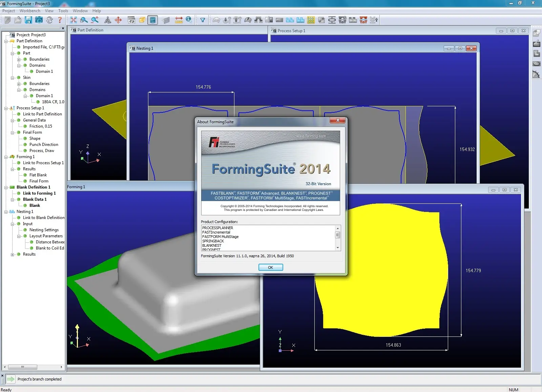Open the View menu
The width and height of the screenshot is (542, 392).
49,10
